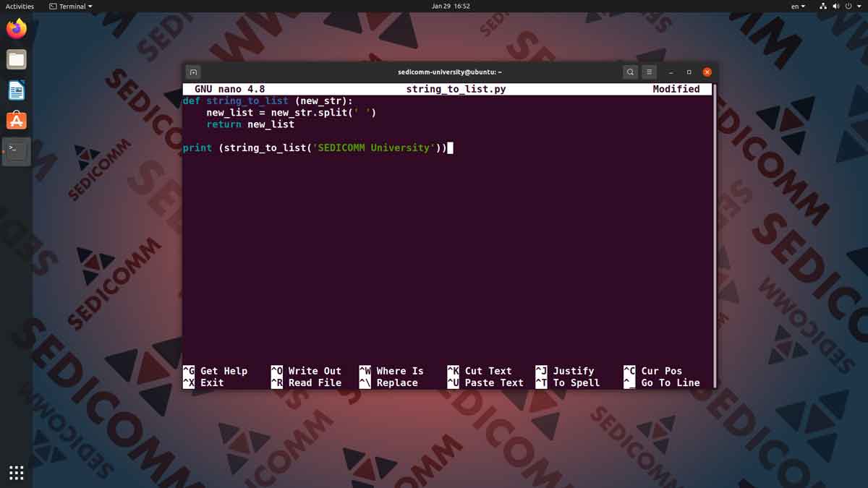This screenshot has width=868, height=488.
Task: Open the Files application in the dock
Action: click(x=16, y=59)
